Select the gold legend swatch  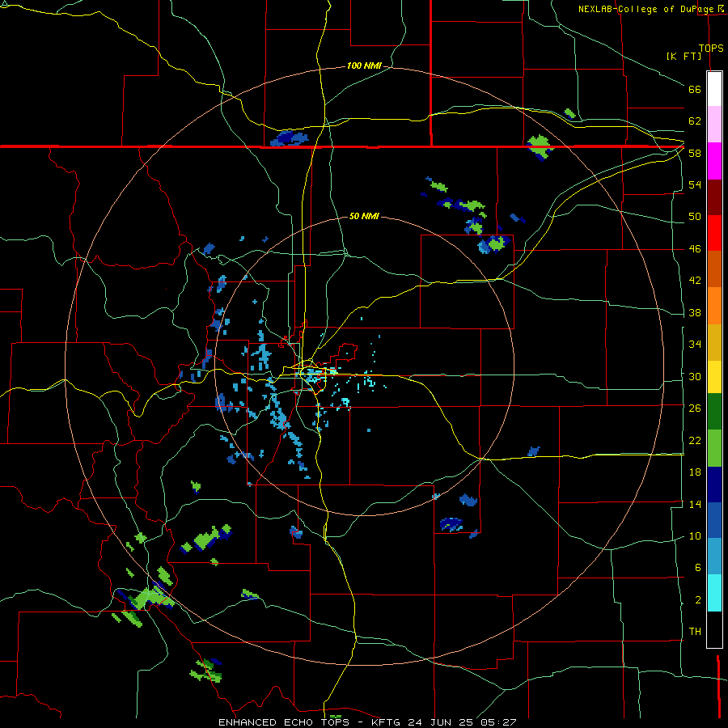714,342
